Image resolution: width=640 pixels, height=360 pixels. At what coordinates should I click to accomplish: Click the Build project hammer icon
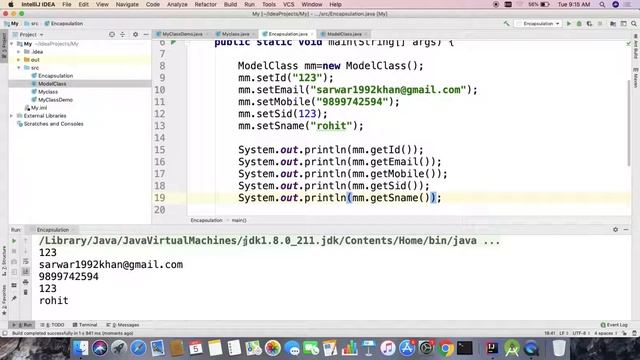[507, 24]
